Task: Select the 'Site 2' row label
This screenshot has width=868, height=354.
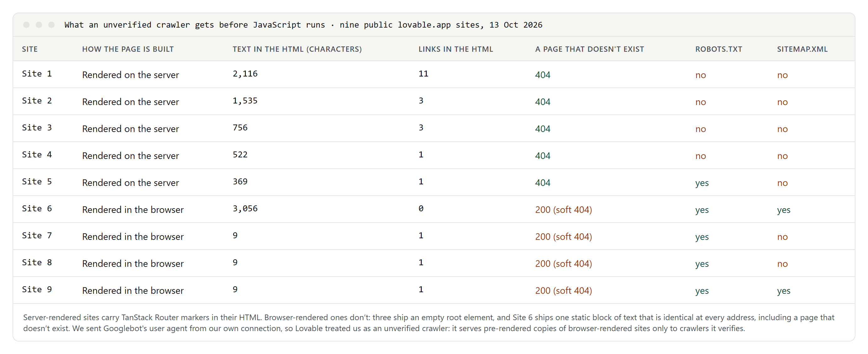Action: [37, 101]
